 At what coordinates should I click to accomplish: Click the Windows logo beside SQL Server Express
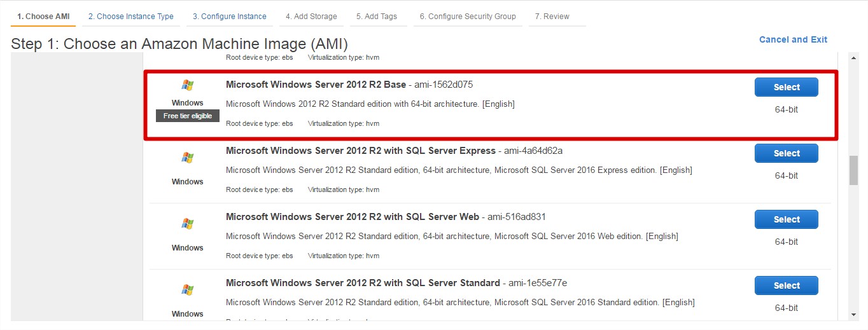coord(187,158)
